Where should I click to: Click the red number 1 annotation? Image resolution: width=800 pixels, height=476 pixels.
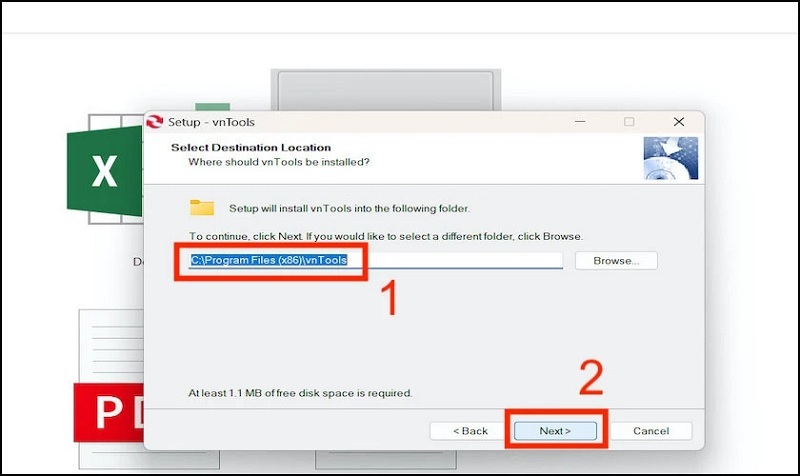392,300
